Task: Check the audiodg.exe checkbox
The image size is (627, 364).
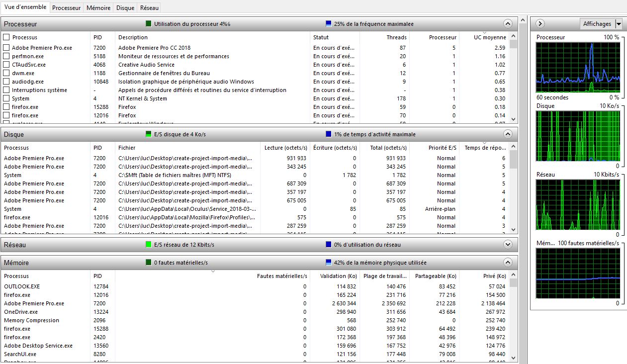Action: coord(6,82)
